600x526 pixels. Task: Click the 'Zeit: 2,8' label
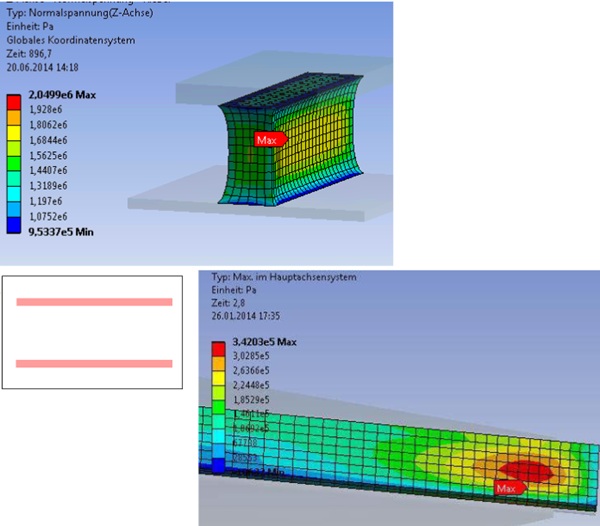pos(228,303)
